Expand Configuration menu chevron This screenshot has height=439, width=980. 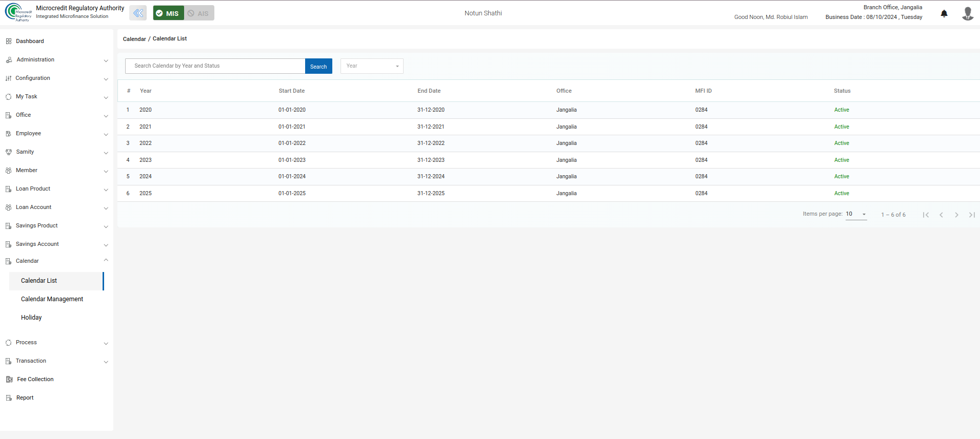point(106,79)
